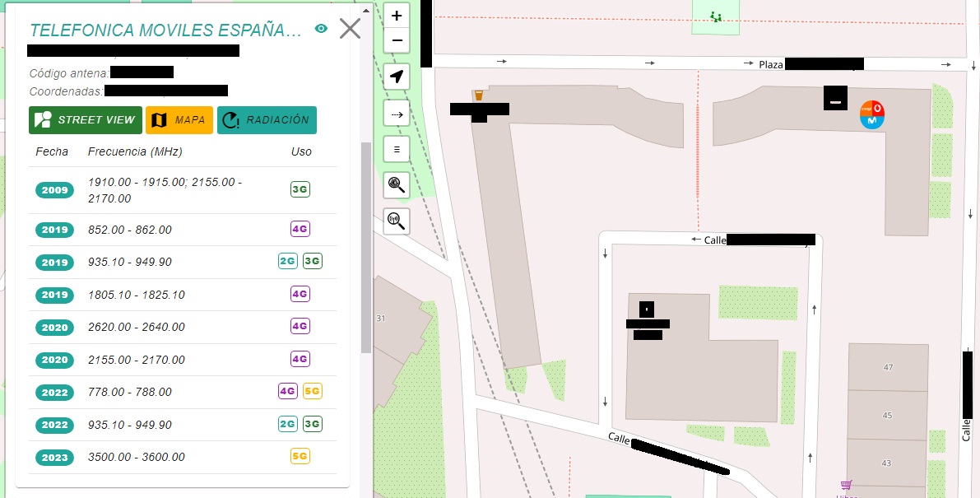Click the frequency text 1805.10 - 1825.10
Viewport: 980px width, 498px height.
[x=137, y=295]
